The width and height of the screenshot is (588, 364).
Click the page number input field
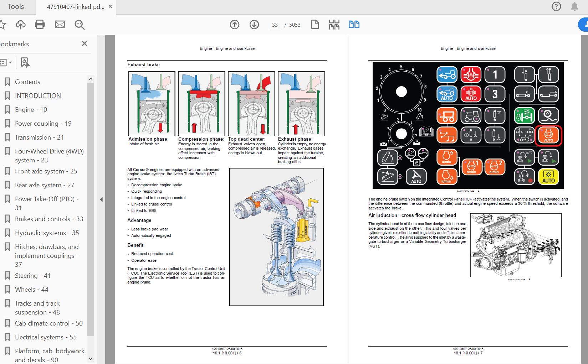point(275,25)
